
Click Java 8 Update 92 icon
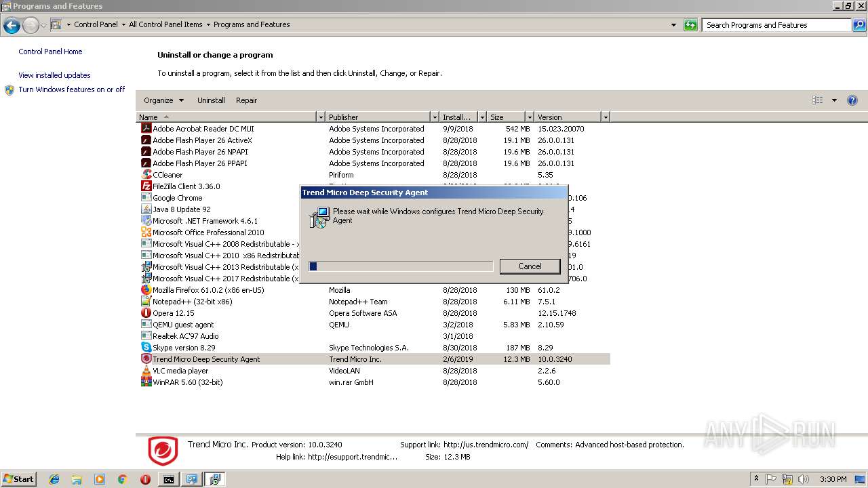145,209
